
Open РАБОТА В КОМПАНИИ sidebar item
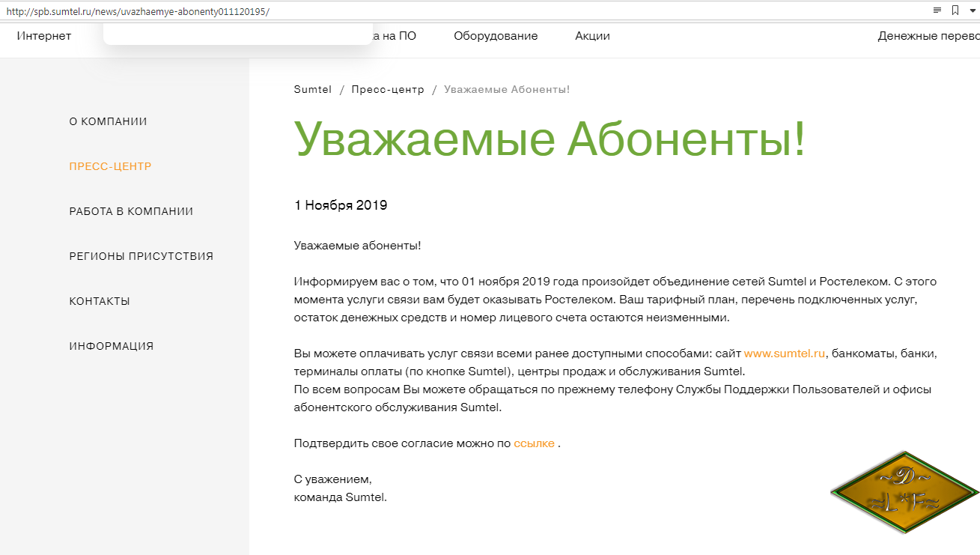pos(132,211)
